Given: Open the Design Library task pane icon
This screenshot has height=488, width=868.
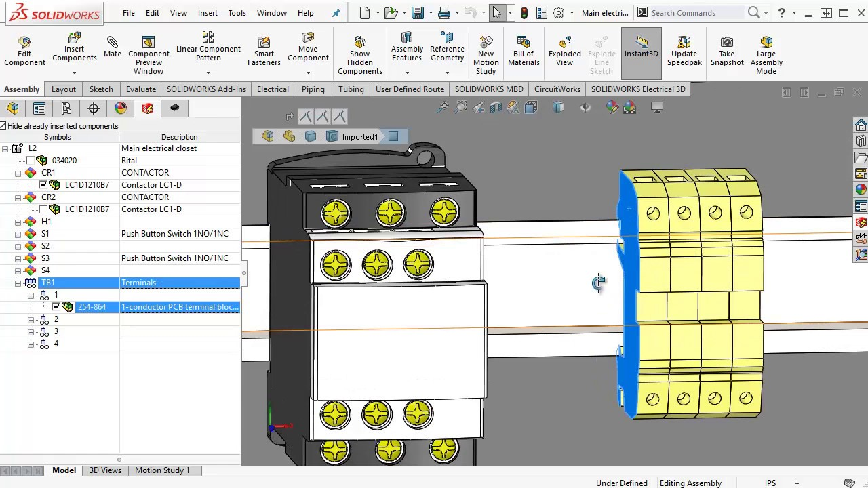Looking at the screenshot, I should (x=861, y=142).
